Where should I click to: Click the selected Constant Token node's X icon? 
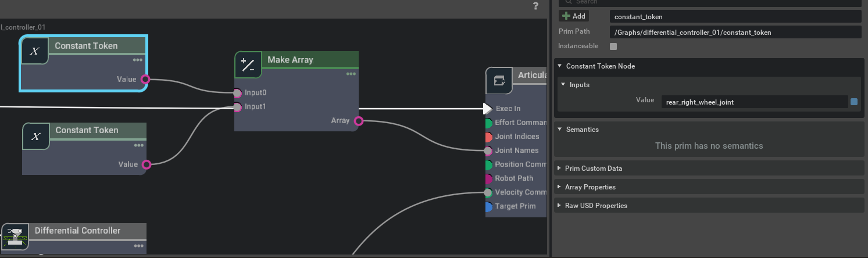tap(35, 51)
